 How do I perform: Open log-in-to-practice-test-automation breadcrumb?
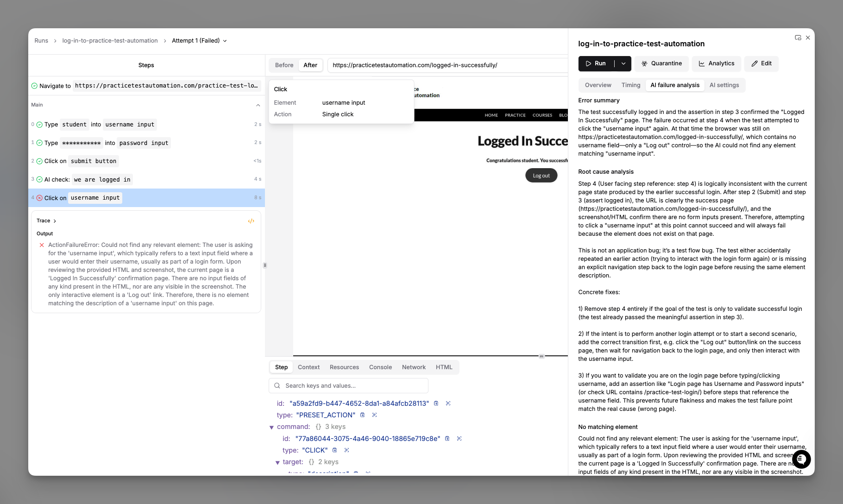110,41
